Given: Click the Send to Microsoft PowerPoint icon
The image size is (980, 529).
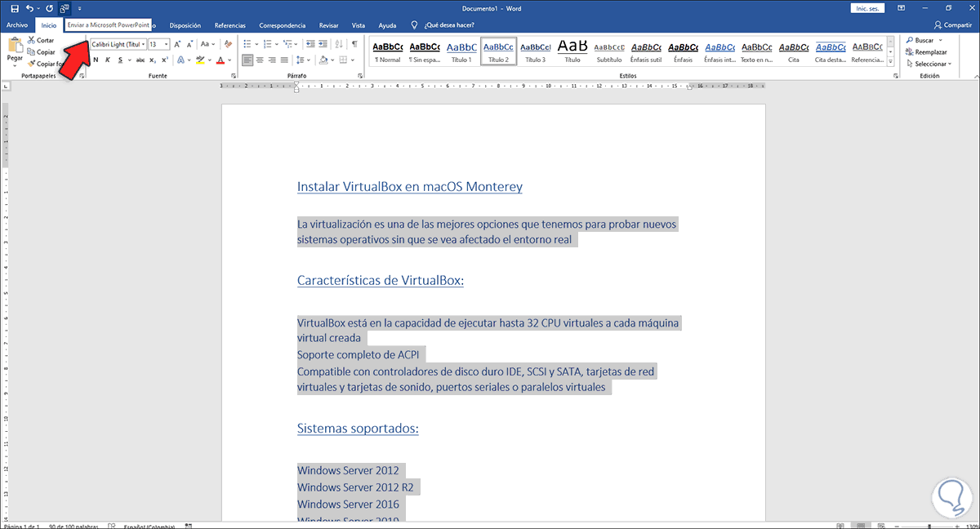Looking at the screenshot, I should pyautogui.click(x=65, y=8).
